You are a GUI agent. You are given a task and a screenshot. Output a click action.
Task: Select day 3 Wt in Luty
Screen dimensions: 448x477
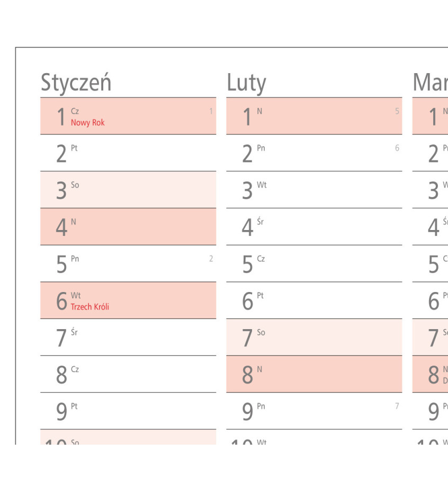tap(313, 190)
